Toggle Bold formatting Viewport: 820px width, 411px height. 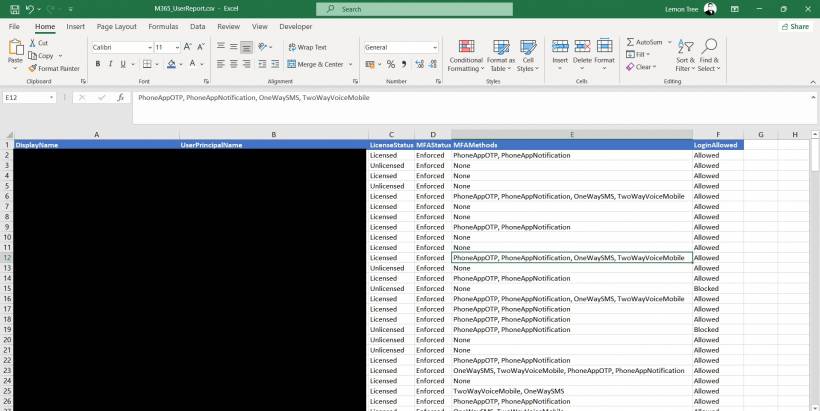click(98, 64)
